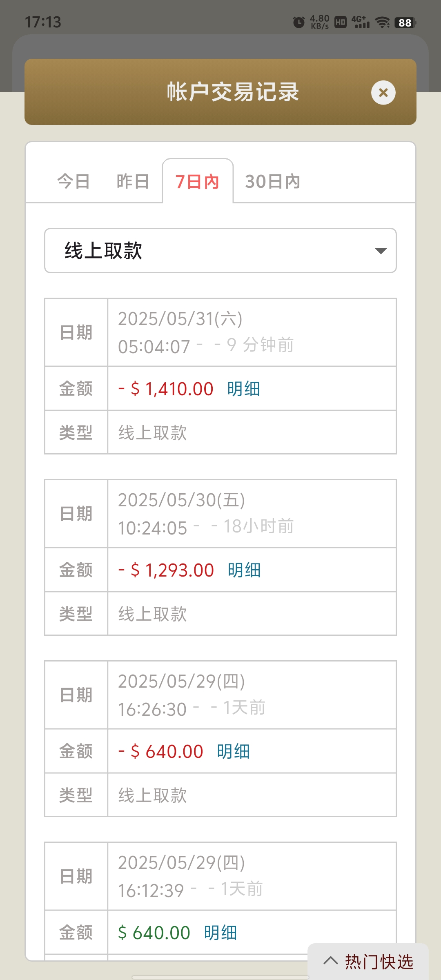This screenshot has width=441, height=980.
Task: Tap the alarm clock status icon
Action: 299,22
